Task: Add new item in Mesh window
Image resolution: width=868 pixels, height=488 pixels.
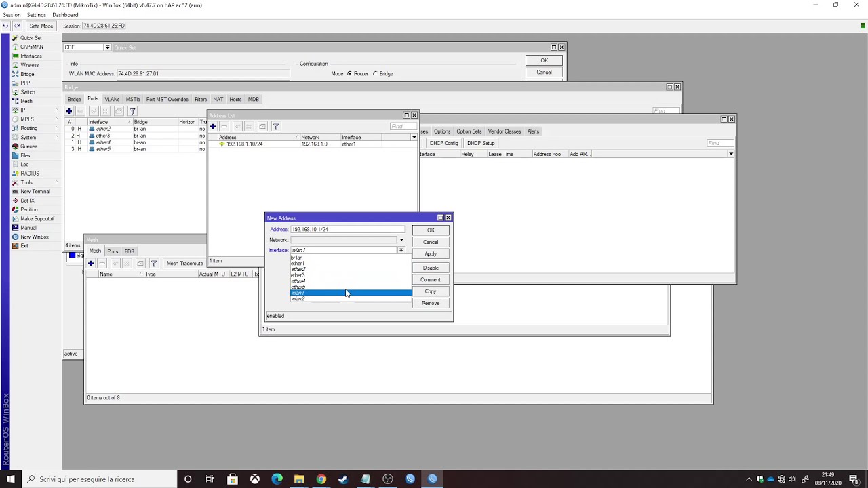Action: click(x=91, y=263)
